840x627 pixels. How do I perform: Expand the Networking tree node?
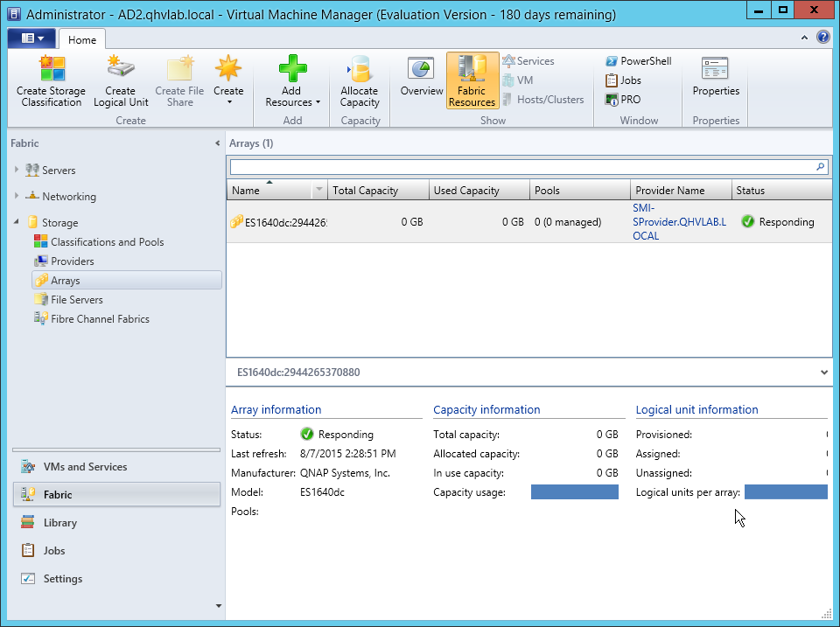[17, 197]
